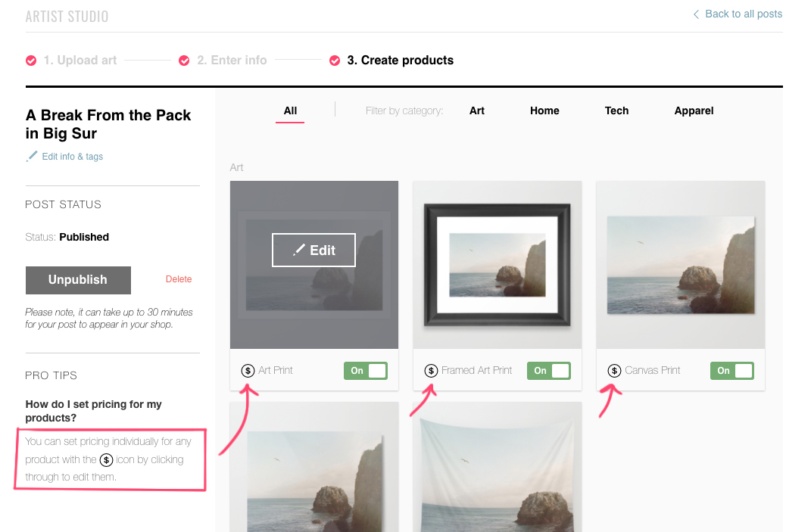Click the dollar pricing icon beside Art Print
This screenshot has width=811, height=532.
(248, 371)
